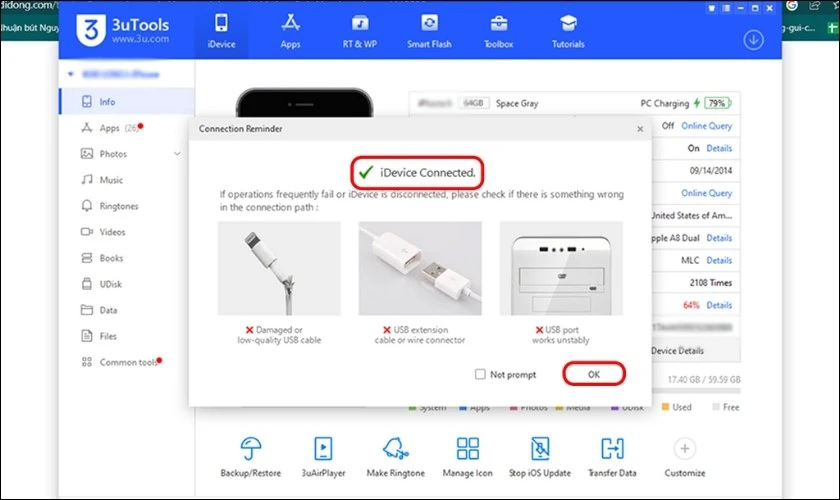Viewport: 840px width, 500px height.
Task: Click the Customize plus icon
Action: 685,449
